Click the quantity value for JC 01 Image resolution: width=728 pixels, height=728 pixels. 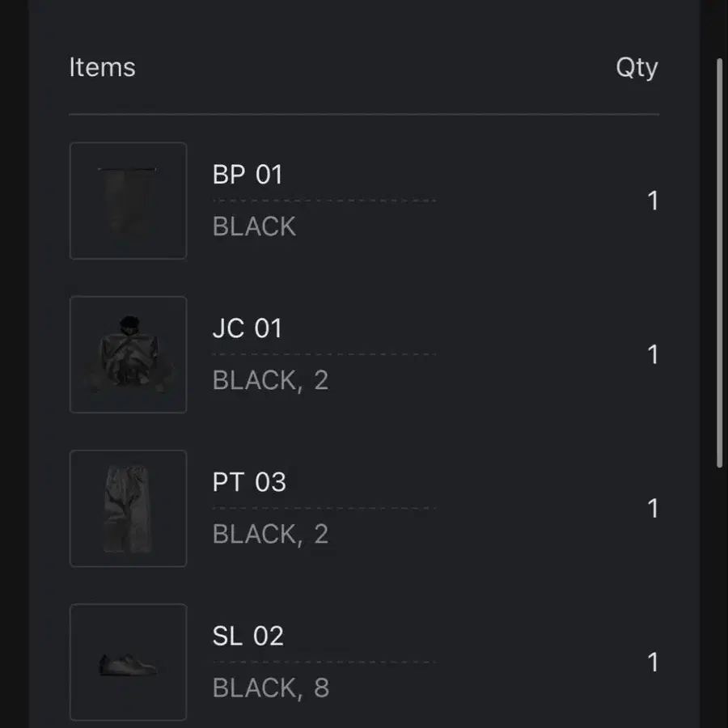pos(653,354)
